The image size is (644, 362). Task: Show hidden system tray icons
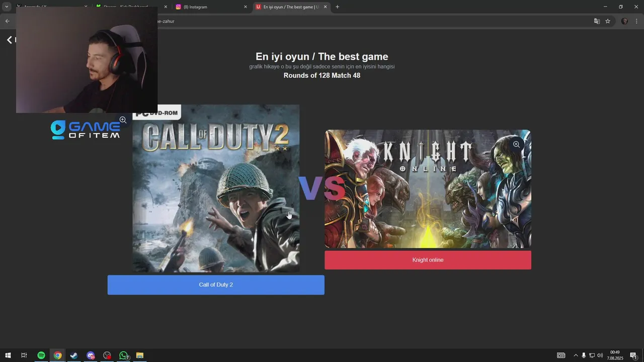coord(576,355)
